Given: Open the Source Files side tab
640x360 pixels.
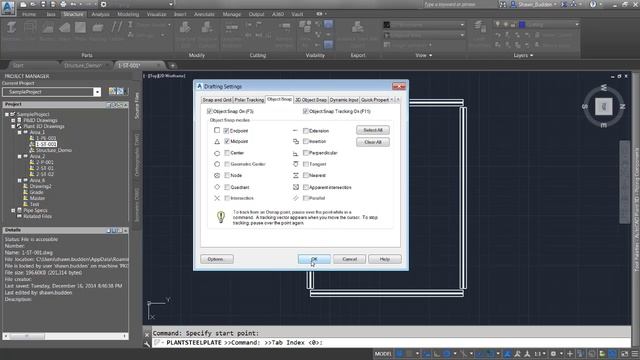Looking at the screenshot, I should pyautogui.click(x=137, y=106).
